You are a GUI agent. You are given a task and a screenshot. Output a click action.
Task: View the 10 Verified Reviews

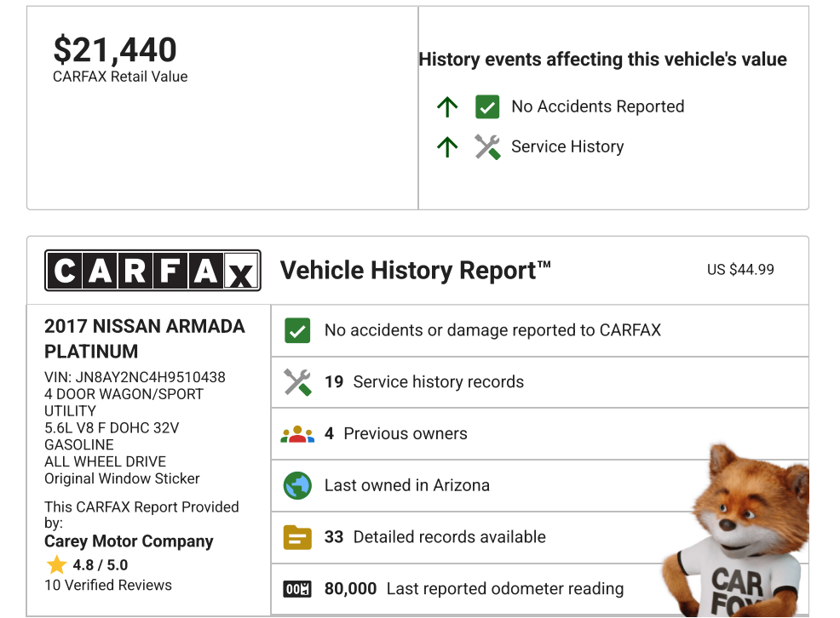point(108,586)
